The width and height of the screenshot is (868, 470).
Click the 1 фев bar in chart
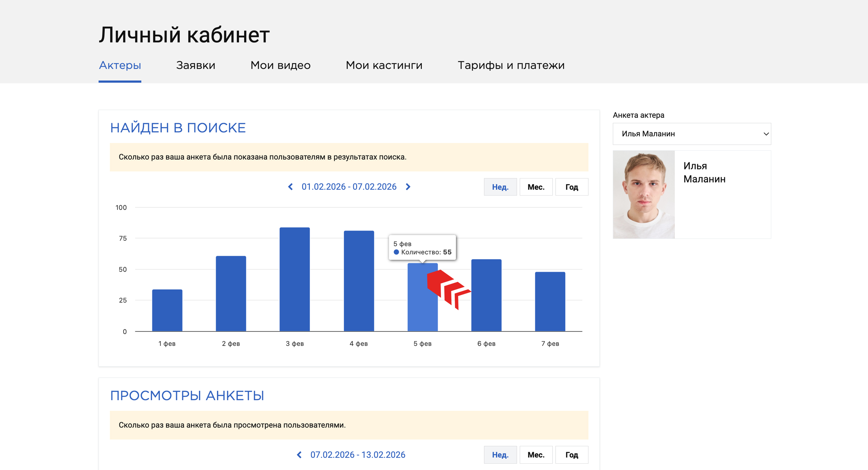pos(167,310)
